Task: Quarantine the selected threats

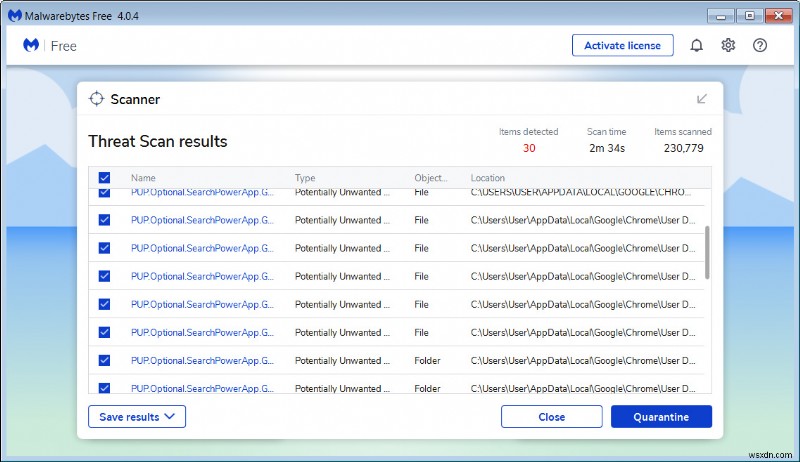Action: tap(661, 417)
